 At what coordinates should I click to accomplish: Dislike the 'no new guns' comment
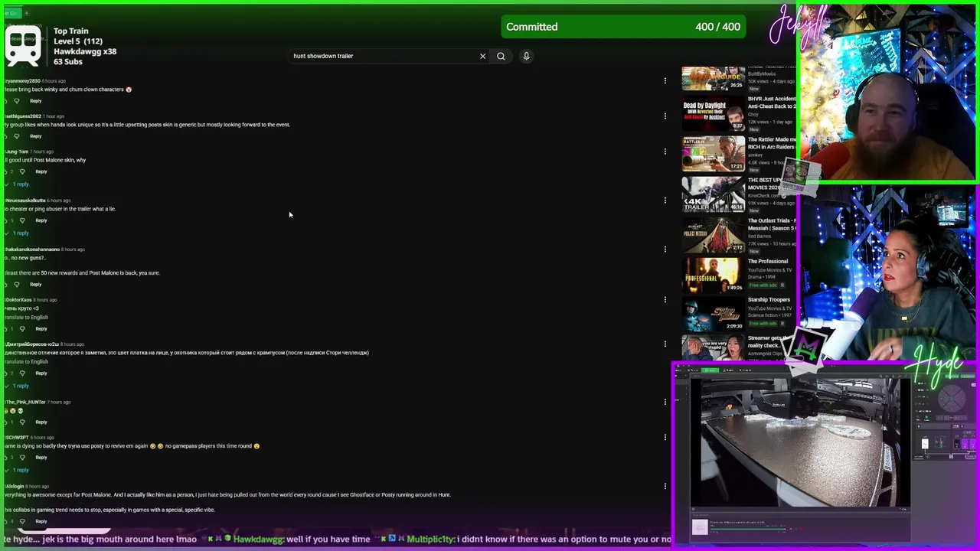click(x=16, y=285)
